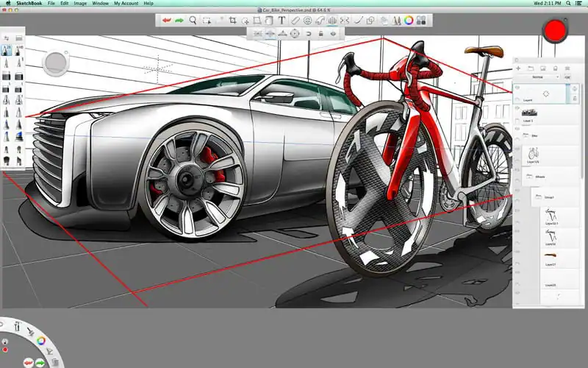Select the Flood Fill bucket tool
The image size is (588, 368).
tap(269, 21)
